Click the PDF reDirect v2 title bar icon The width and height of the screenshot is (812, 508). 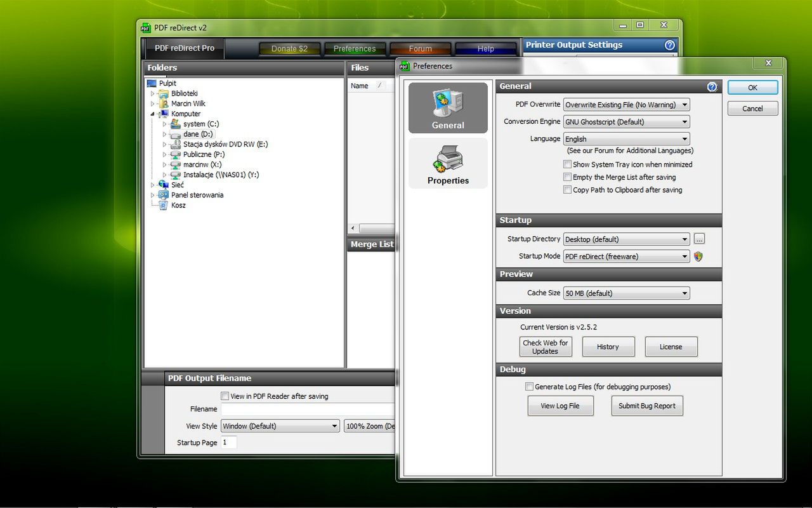(145, 27)
